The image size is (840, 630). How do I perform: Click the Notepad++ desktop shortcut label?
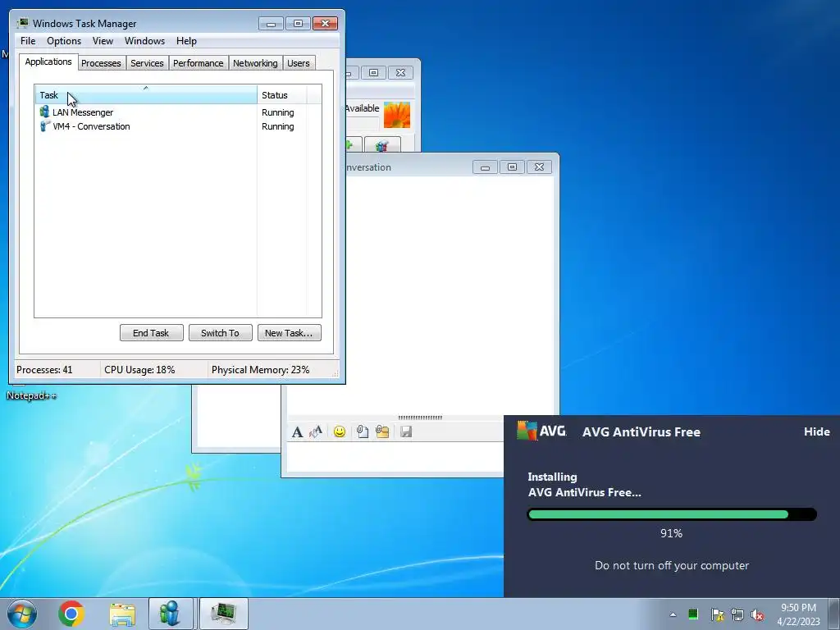coord(31,395)
